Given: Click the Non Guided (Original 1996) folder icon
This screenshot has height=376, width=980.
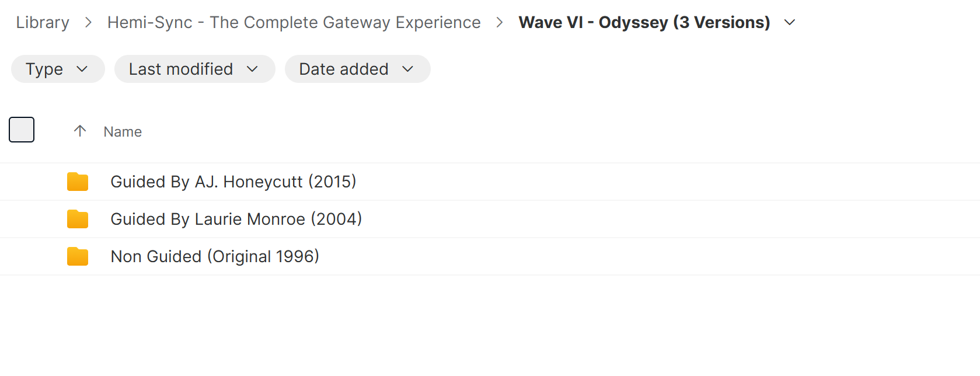Looking at the screenshot, I should (x=78, y=256).
